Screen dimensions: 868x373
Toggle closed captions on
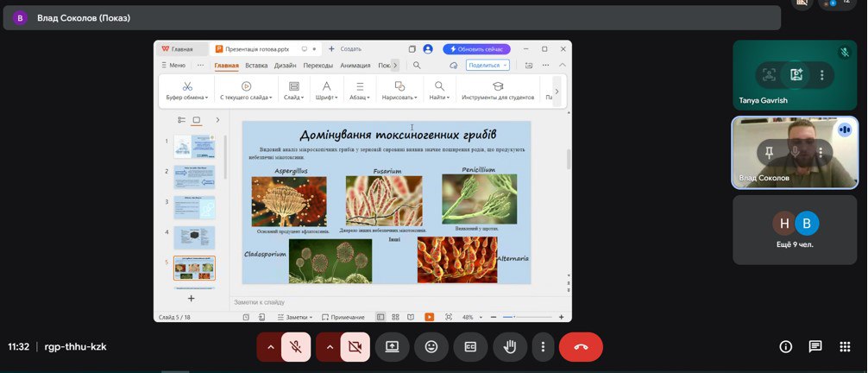pos(470,347)
